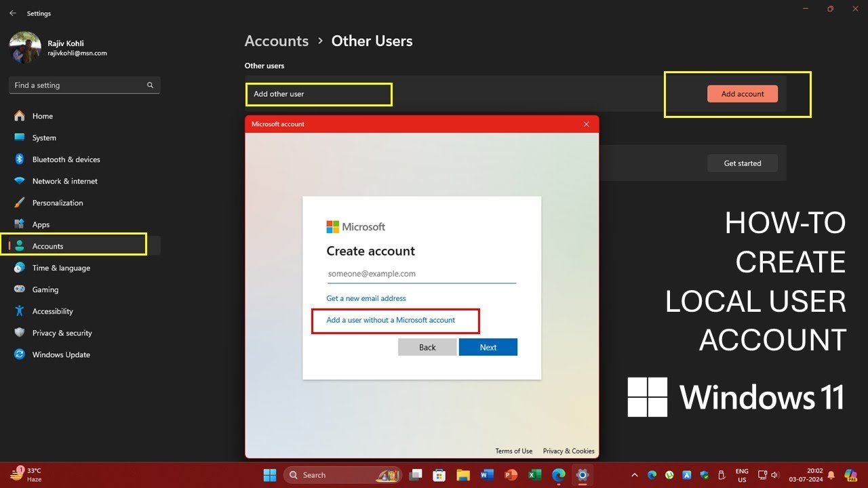
Task: Open the Windows Start menu
Action: [270, 474]
